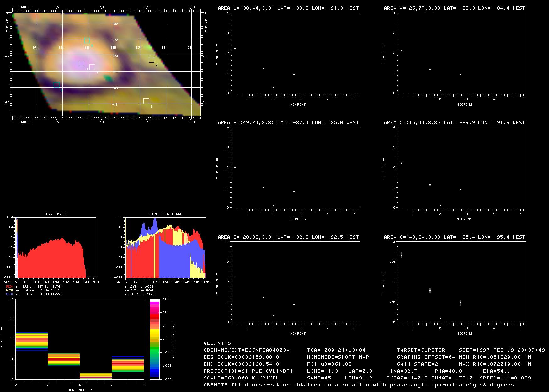Screen dimensions: 549x392
Task: Click the STRETCHED IMAGE histogram title
Action: (x=166, y=214)
